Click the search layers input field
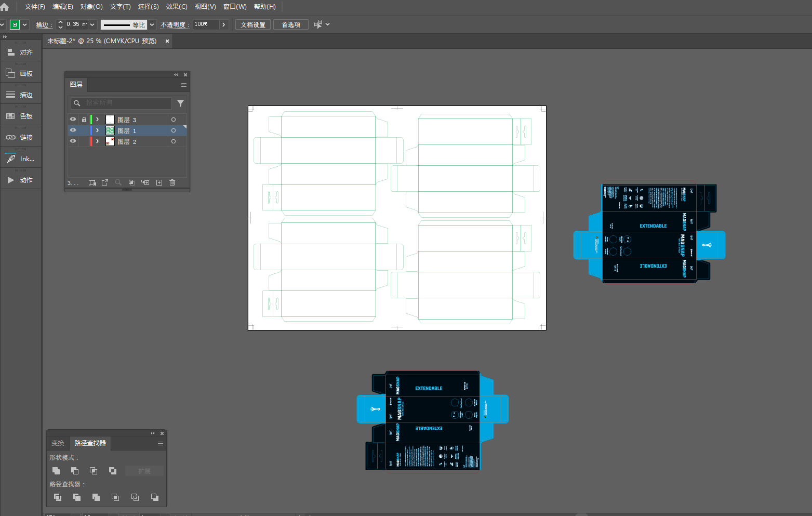The width and height of the screenshot is (812, 516). click(121, 103)
